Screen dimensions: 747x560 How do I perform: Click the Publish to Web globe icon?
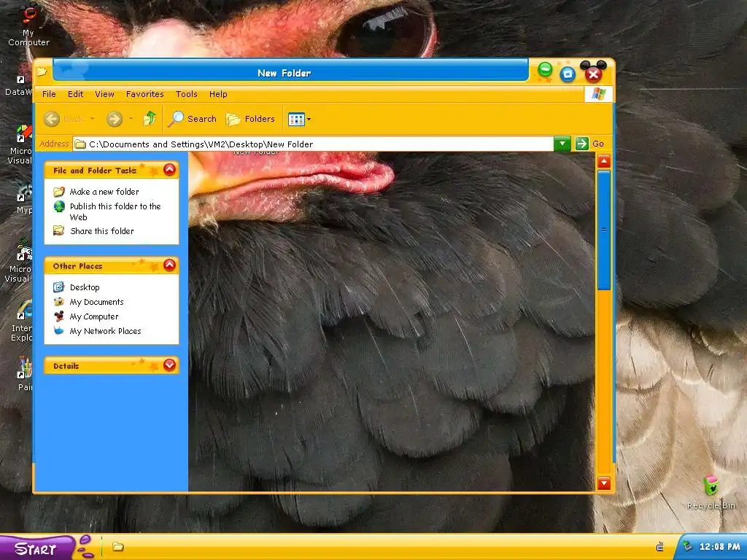point(59,206)
